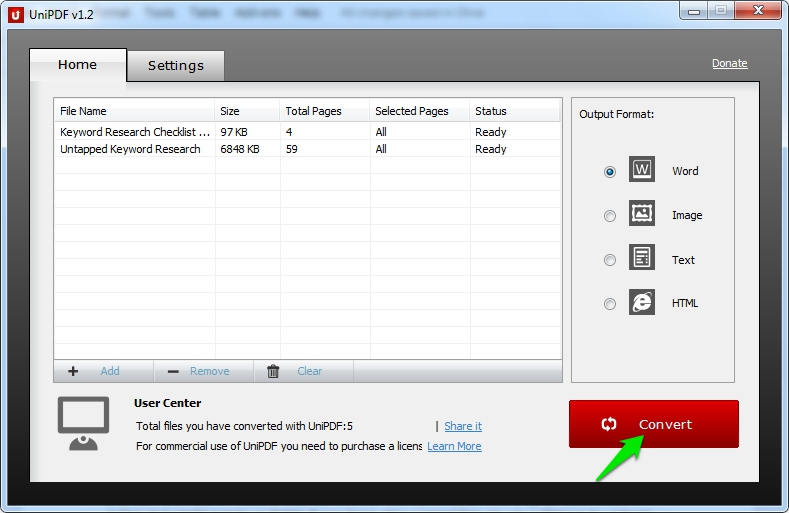Start conversion with the Convert button
The height and width of the screenshot is (513, 789).
tap(654, 424)
